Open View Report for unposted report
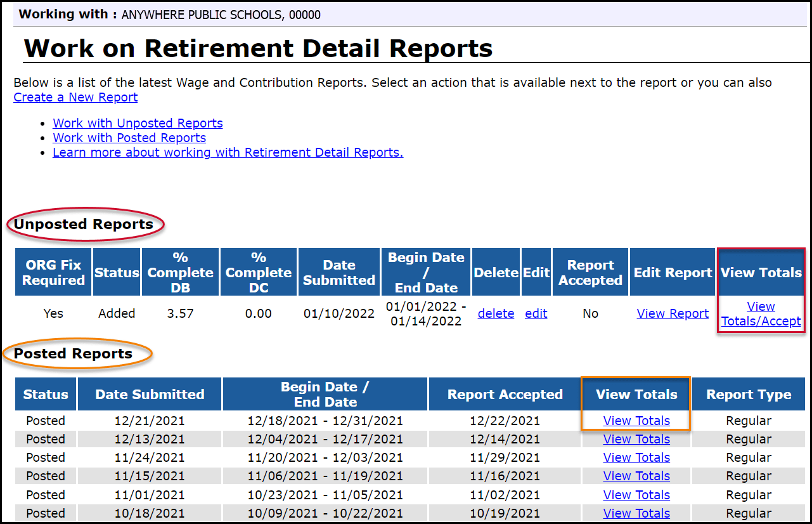 pyautogui.click(x=673, y=313)
